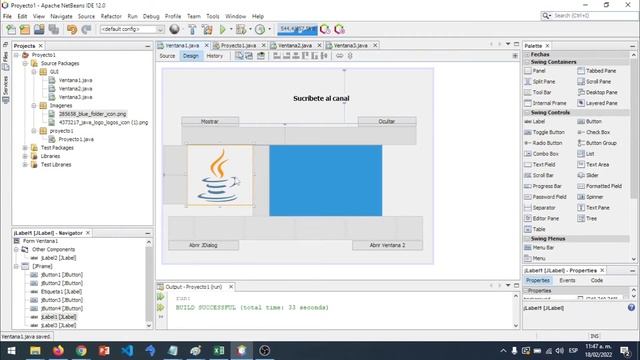Open the Services side tab

6,89
